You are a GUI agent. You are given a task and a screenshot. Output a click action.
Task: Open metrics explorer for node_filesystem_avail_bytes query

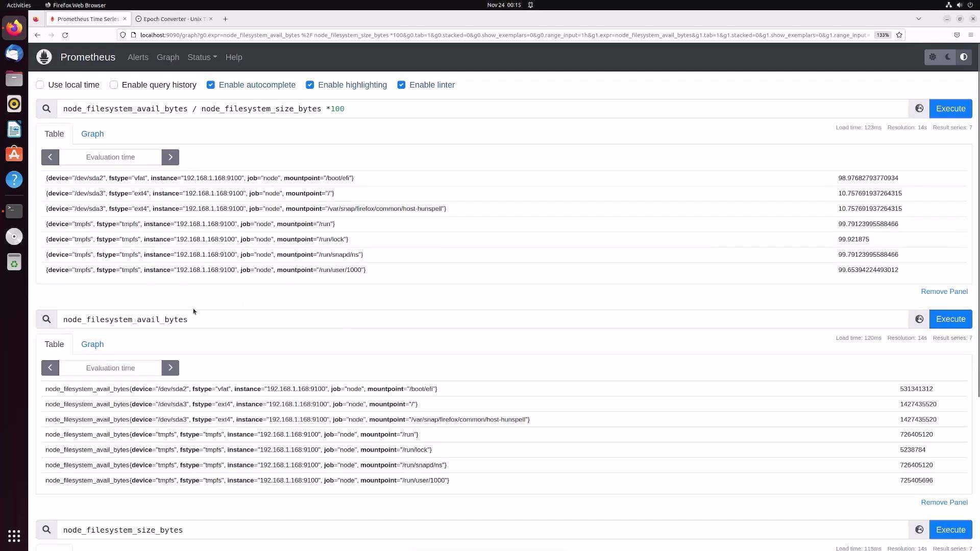(919, 319)
